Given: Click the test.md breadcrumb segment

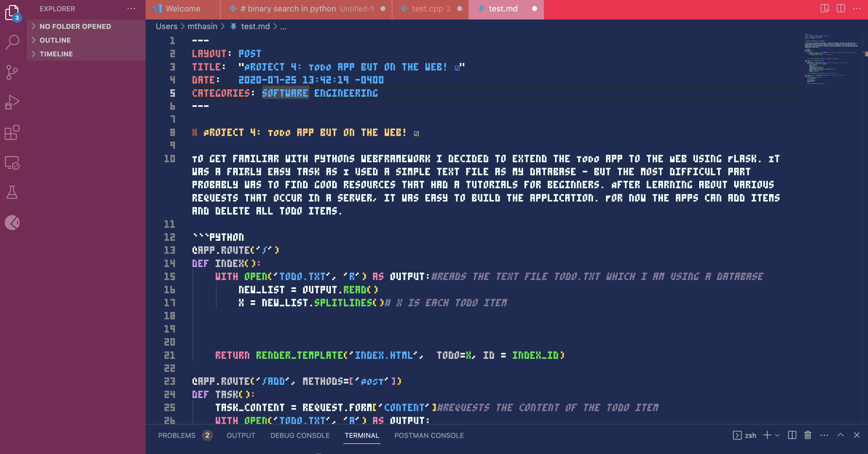Looking at the screenshot, I should click(x=255, y=26).
